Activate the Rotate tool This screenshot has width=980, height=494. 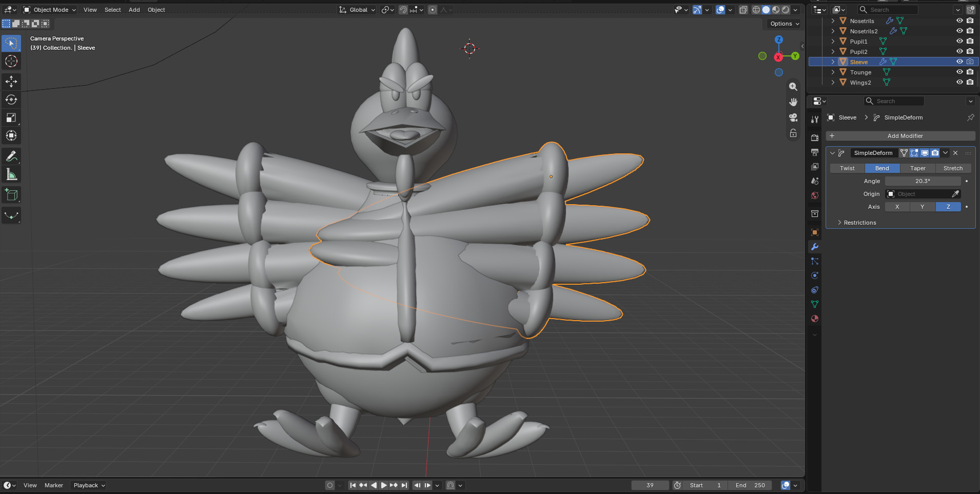11,100
